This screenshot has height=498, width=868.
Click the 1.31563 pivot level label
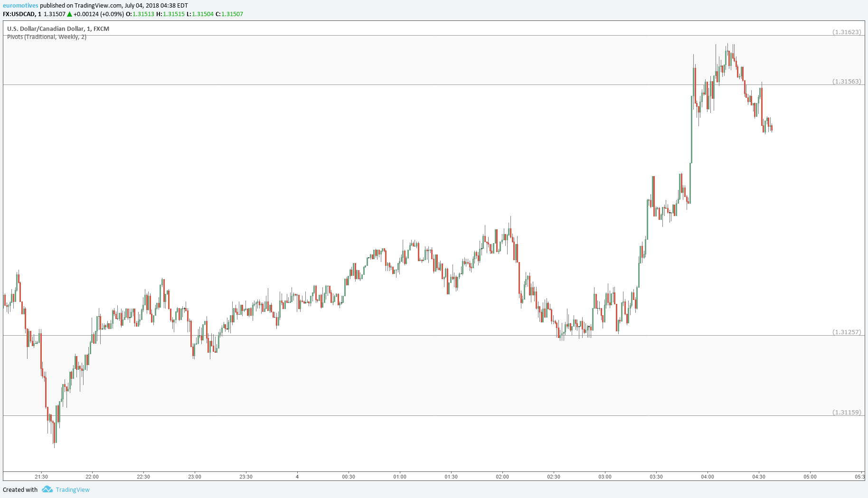coord(847,82)
